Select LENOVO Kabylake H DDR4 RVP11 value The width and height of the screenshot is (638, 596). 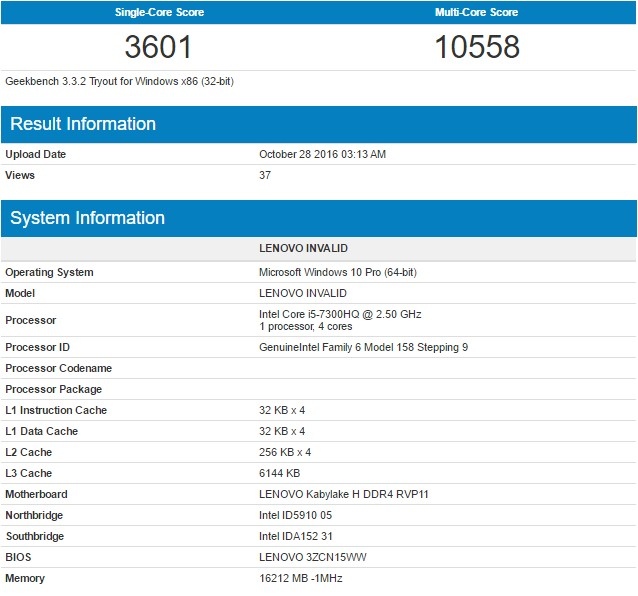coord(344,494)
